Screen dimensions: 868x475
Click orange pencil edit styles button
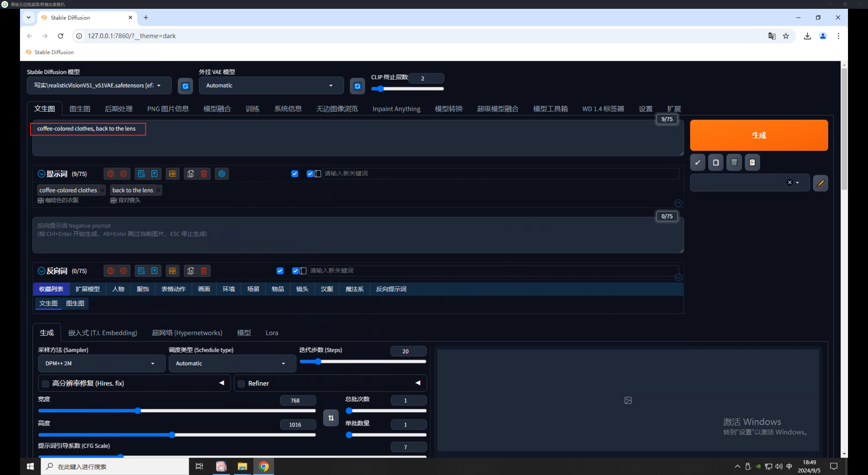tap(821, 183)
